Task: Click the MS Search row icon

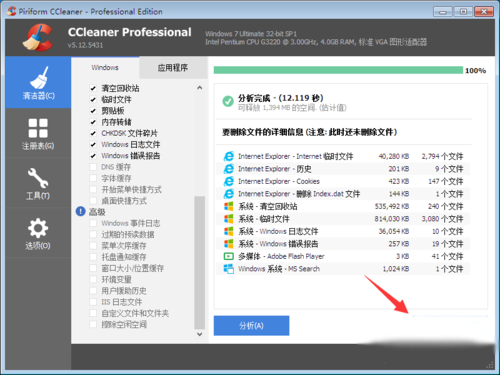Action: coord(229,269)
